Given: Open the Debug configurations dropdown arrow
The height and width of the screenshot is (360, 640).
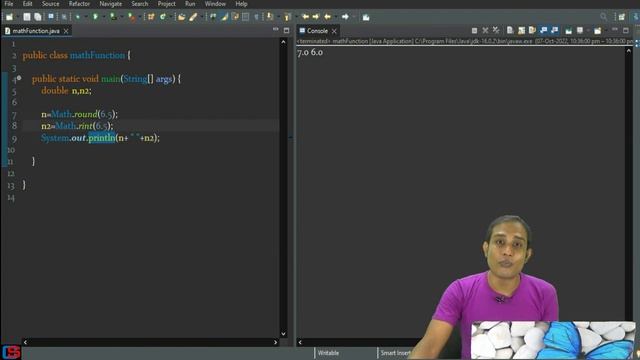Looking at the screenshot, I should 86,17.
